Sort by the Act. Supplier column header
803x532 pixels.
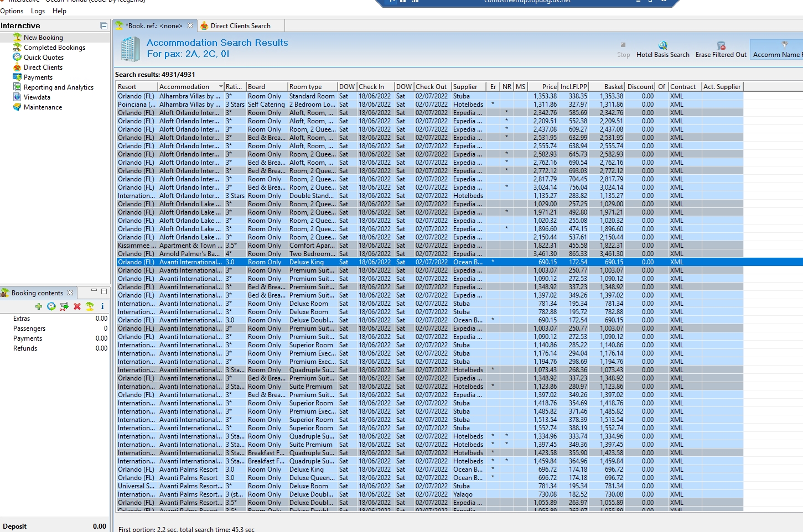pos(722,87)
